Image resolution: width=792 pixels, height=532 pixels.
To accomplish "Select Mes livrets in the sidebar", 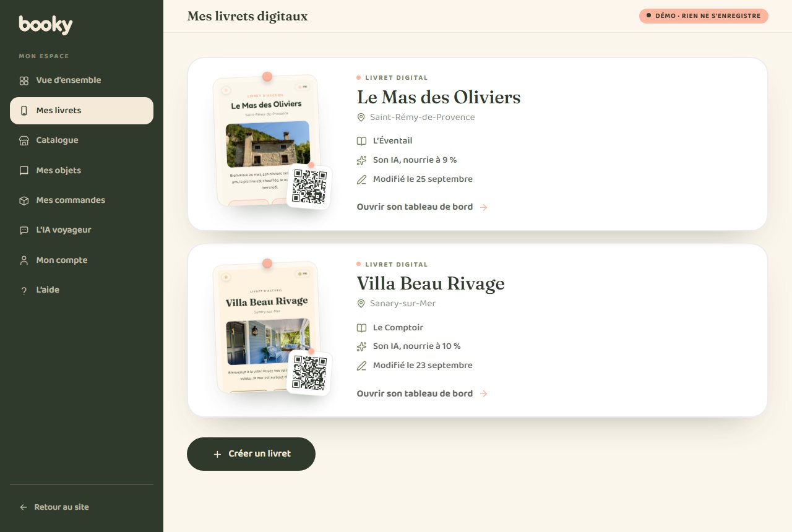I will coord(82,111).
